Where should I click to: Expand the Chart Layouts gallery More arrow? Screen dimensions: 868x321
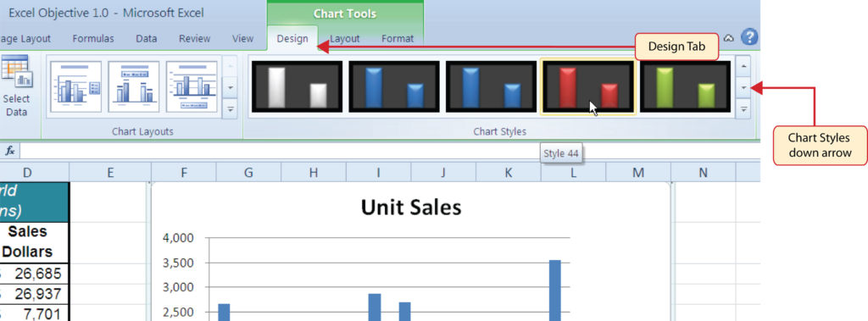[230, 109]
